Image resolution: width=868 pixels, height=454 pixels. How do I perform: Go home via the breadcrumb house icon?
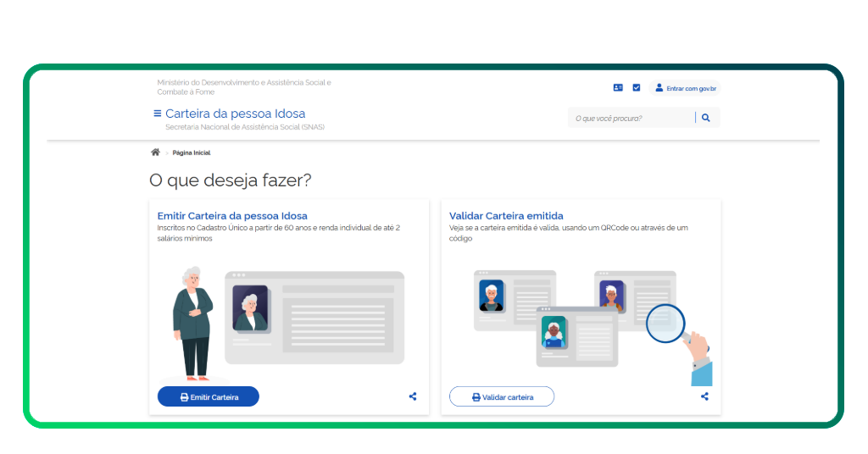[x=155, y=152]
